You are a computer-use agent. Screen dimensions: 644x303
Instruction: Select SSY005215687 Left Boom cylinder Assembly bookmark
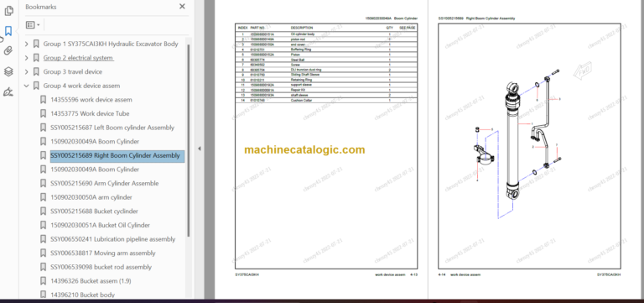[112, 128]
